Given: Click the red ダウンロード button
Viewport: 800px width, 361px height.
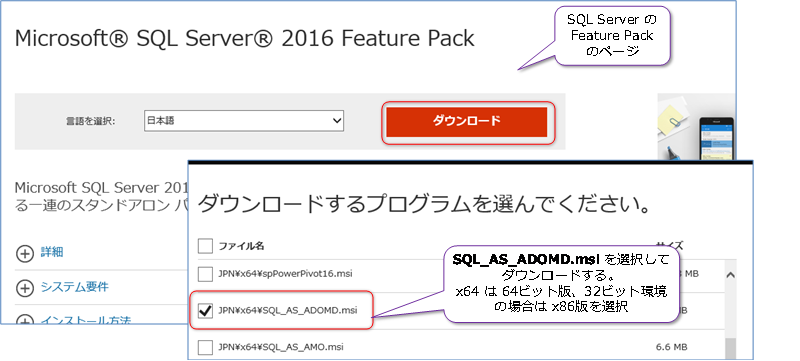Looking at the screenshot, I should click(x=466, y=122).
